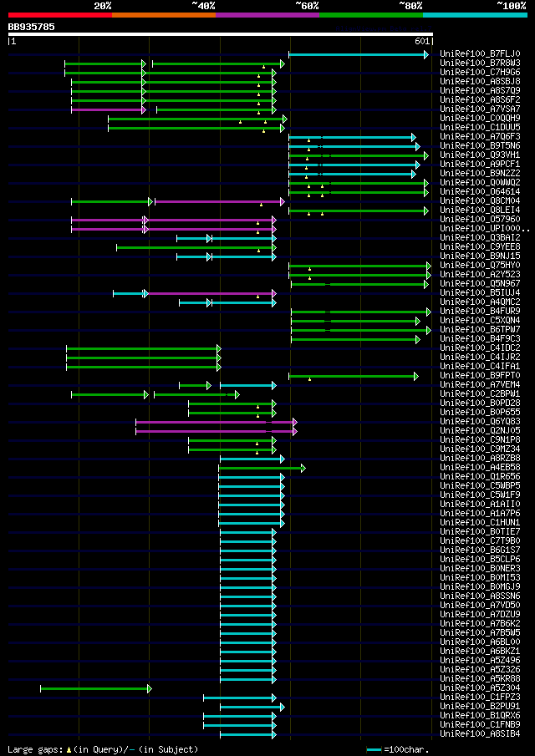Screen dimensions: 535x756
Task: Select label UniRef100_A8SIB4
Action: point(480,733)
